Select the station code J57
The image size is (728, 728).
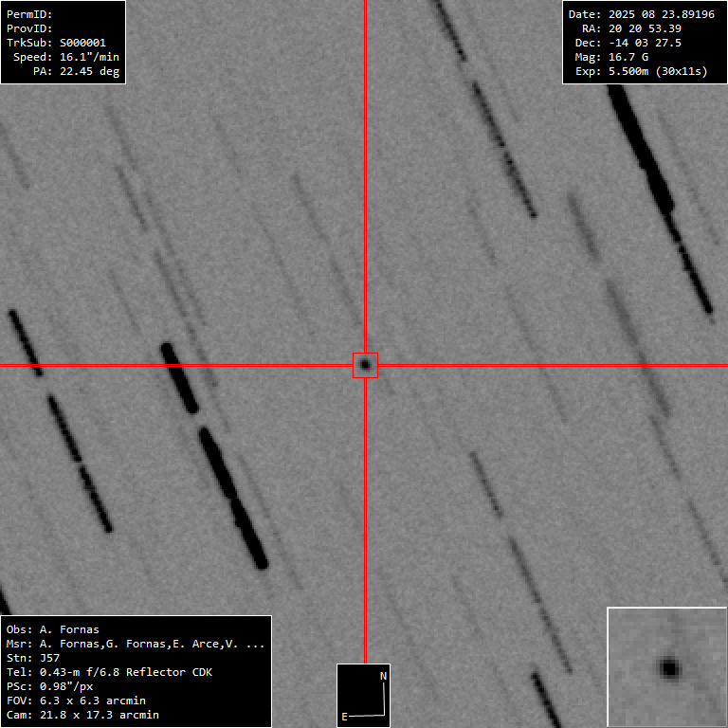pyautogui.click(x=49, y=658)
